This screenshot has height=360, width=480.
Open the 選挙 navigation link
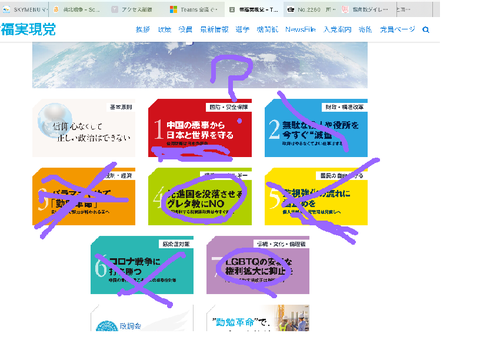tap(242, 29)
